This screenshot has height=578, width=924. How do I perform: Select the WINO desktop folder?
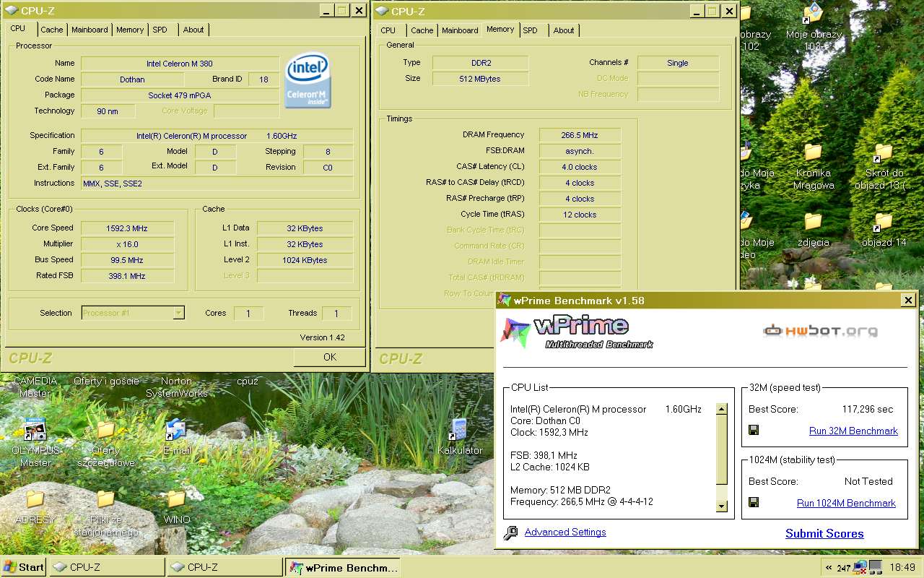[x=177, y=506]
